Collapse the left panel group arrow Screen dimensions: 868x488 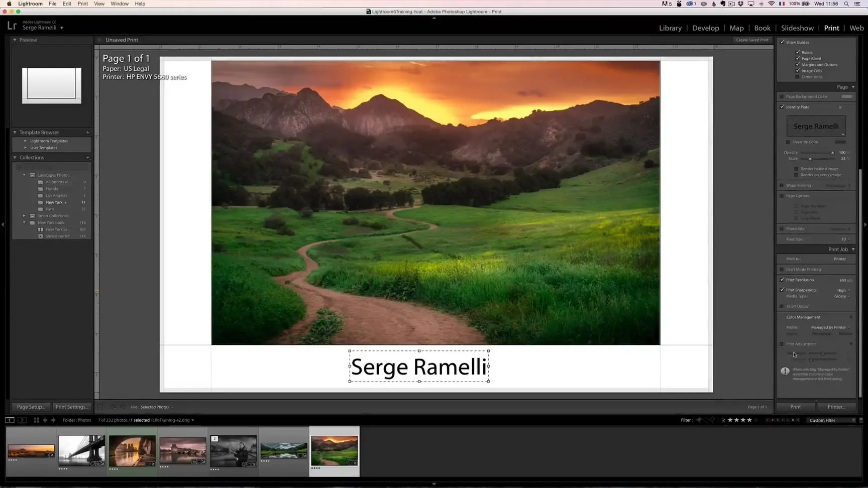tap(3, 224)
